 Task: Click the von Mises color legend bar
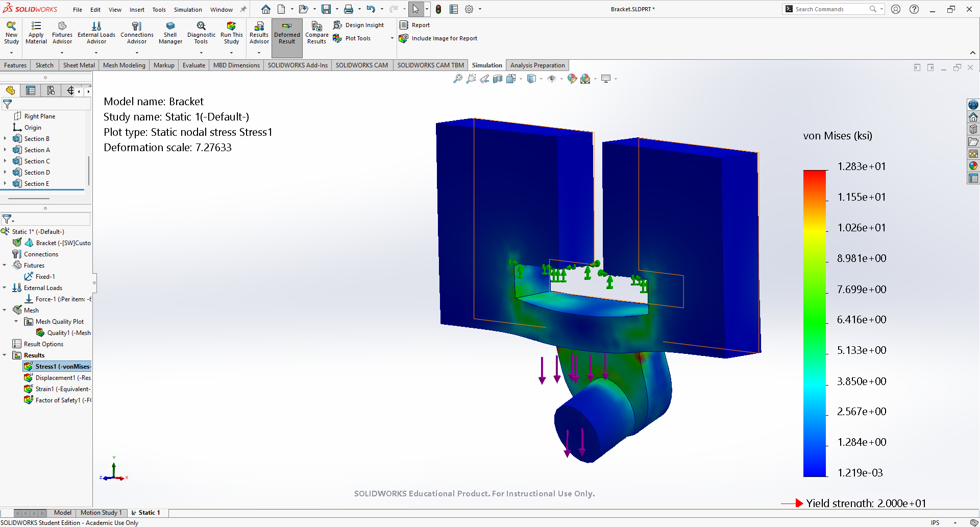pos(815,323)
